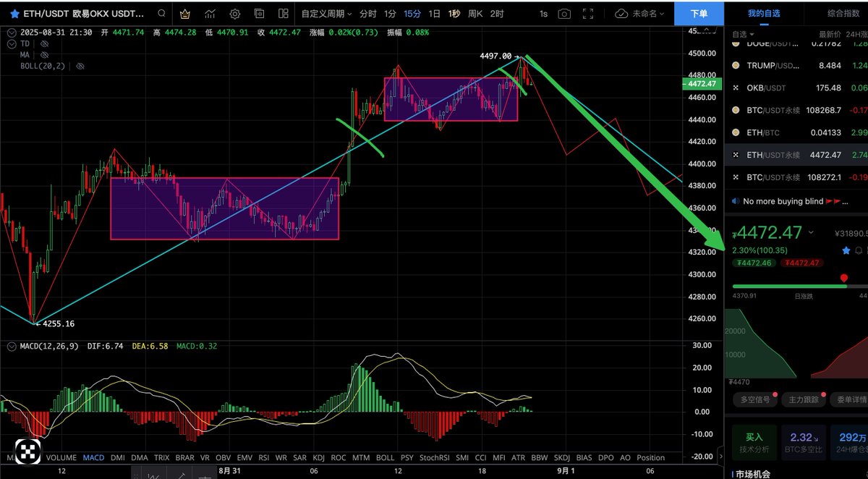This screenshot has width=868, height=479.
Task: Click the red marker on daily range bar
Action: (844, 278)
